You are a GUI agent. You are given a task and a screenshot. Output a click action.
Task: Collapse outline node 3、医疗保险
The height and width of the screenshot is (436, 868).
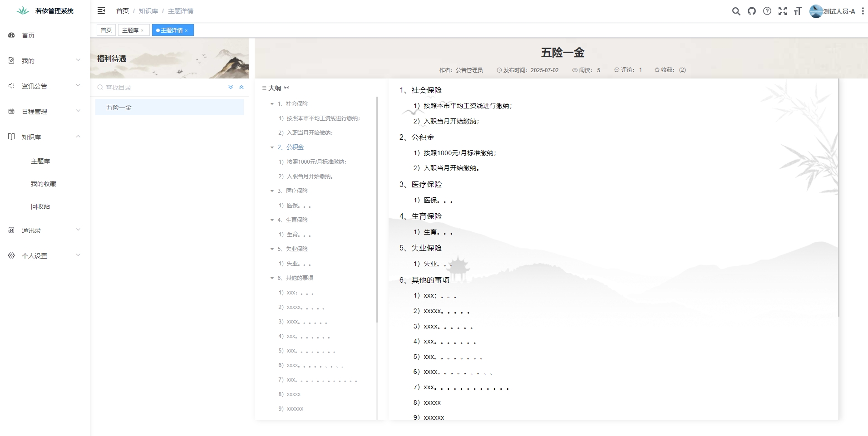click(x=272, y=191)
